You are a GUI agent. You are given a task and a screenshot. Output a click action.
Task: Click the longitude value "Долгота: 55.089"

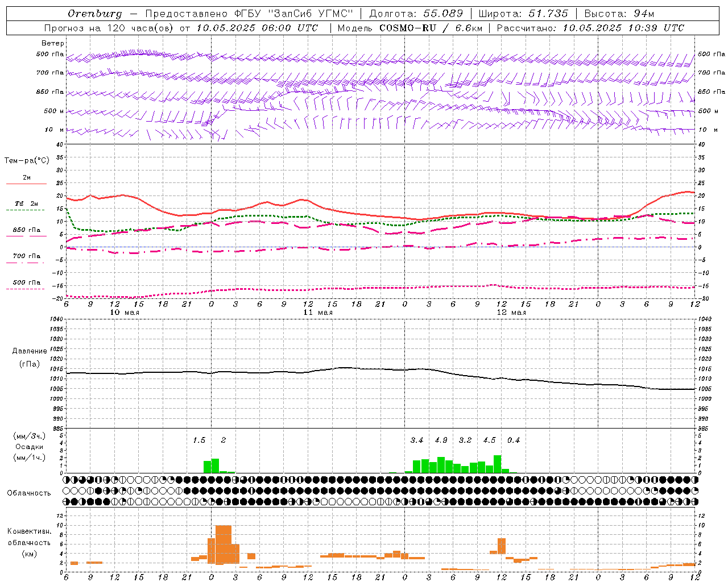point(416,14)
